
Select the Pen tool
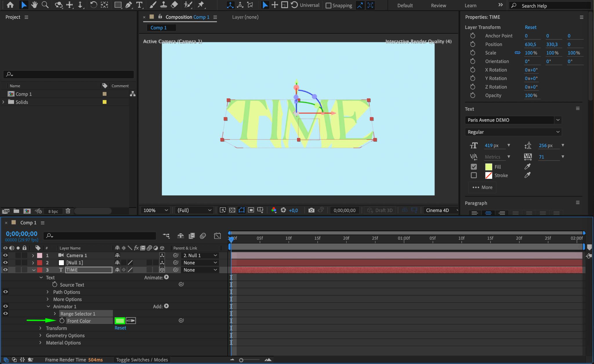point(128,5)
